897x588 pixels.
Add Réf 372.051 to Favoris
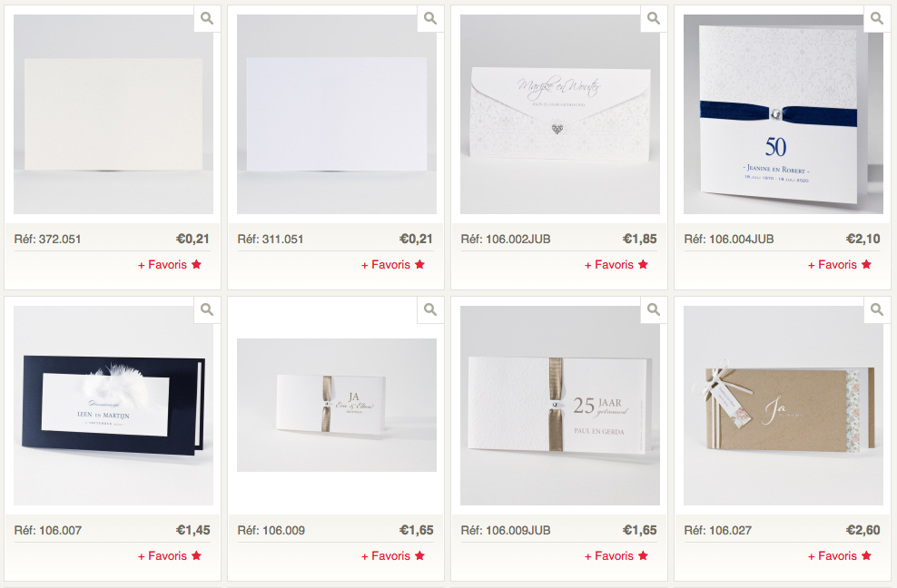pyautogui.click(x=170, y=264)
